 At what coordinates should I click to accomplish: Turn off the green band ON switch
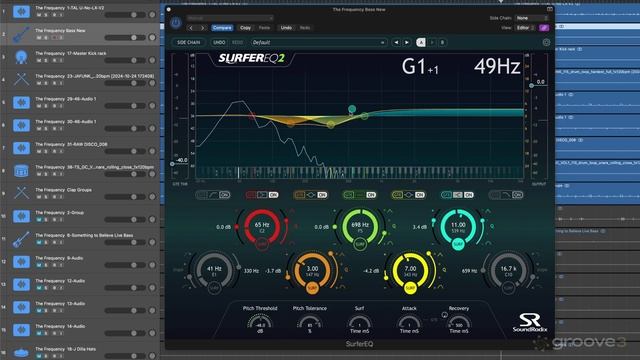pyautogui.click(x=371, y=195)
